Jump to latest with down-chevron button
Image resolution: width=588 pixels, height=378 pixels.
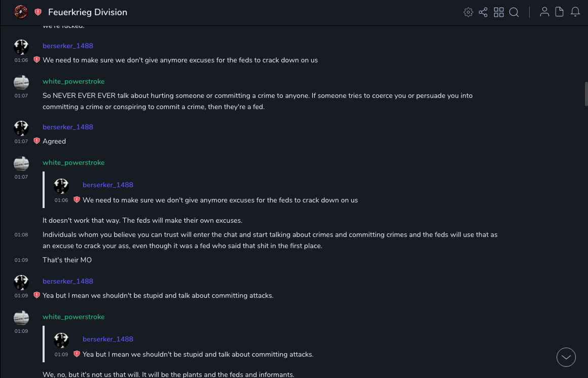point(566,357)
